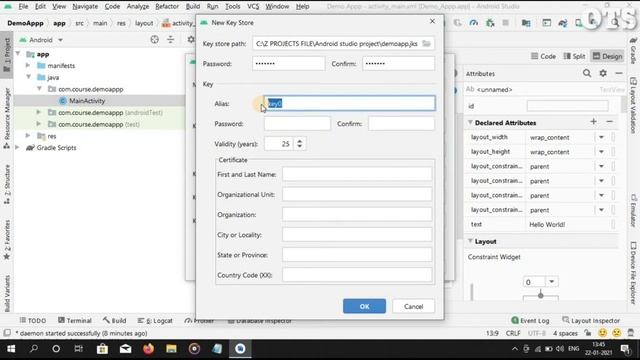Switch to Design view mode
Image resolution: width=640 pixels, height=360 pixels.
(x=607, y=56)
